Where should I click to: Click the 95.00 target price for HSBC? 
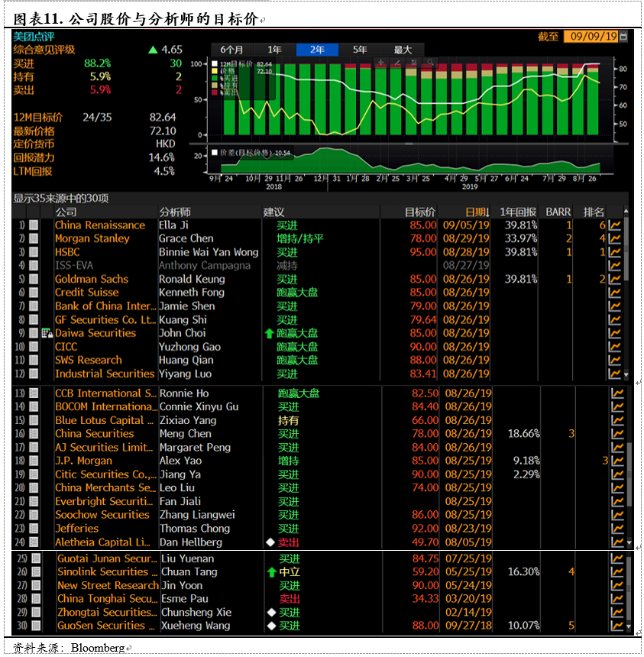point(423,252)
